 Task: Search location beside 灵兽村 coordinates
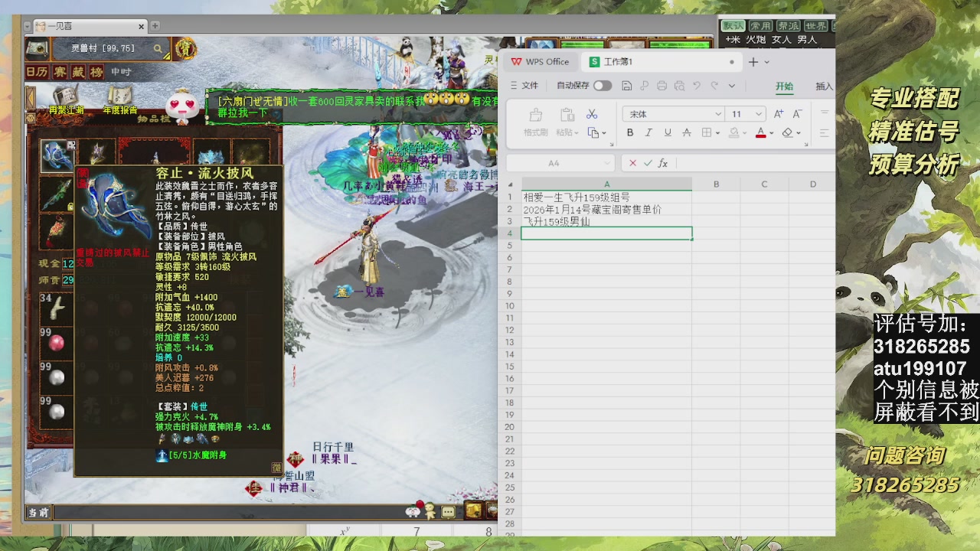coord(158,49)
